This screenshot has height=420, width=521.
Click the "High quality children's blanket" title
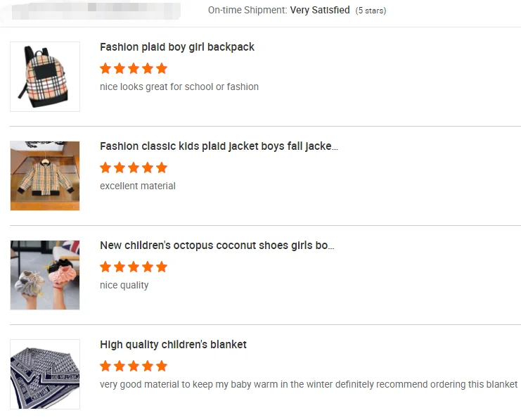pos(173,345)
